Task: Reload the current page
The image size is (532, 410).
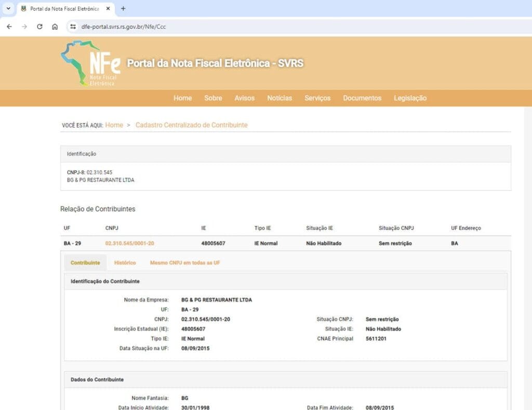Action: (39, 26)
